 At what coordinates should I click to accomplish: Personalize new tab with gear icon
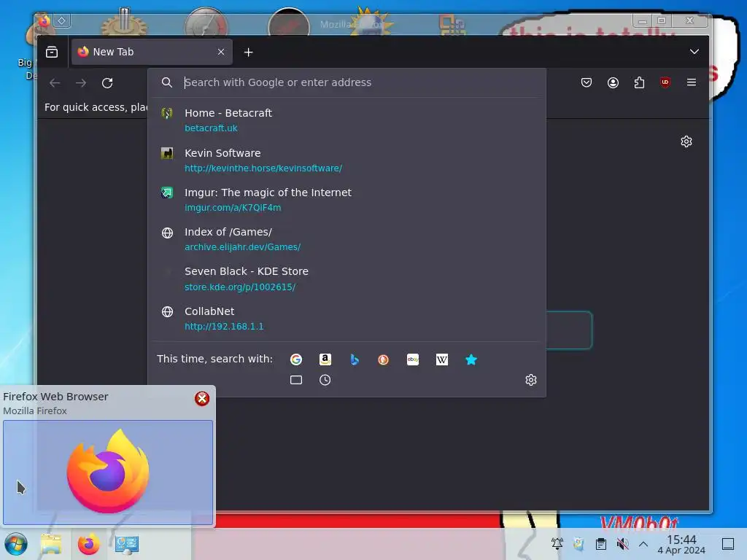[x=686, y=141]
